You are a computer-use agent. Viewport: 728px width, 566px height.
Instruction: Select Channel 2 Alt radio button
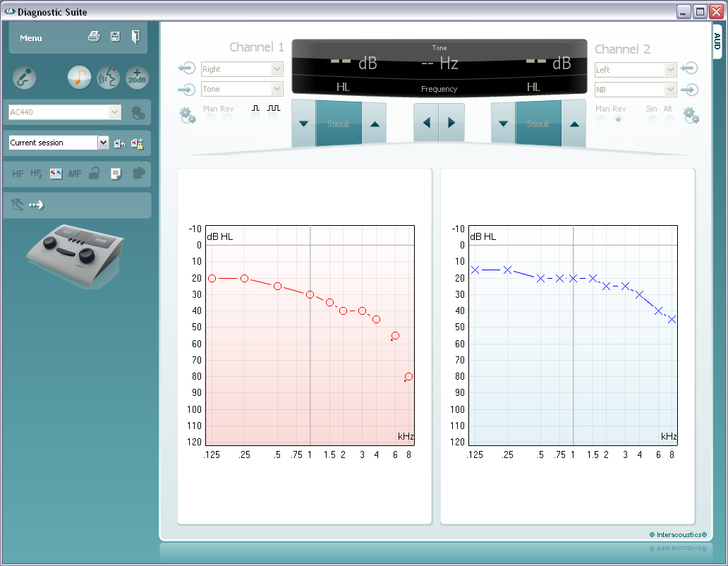669,120
